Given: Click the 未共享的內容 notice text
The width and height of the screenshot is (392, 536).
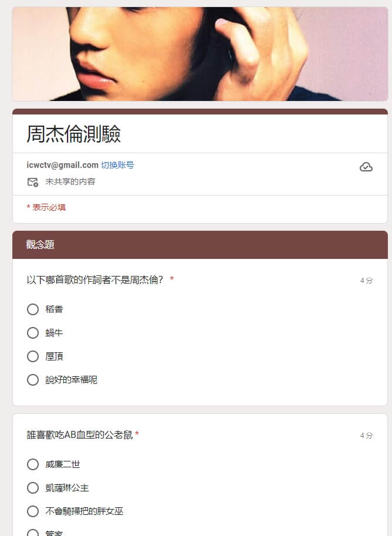Looking at the screenshot, I should point(70,181).
